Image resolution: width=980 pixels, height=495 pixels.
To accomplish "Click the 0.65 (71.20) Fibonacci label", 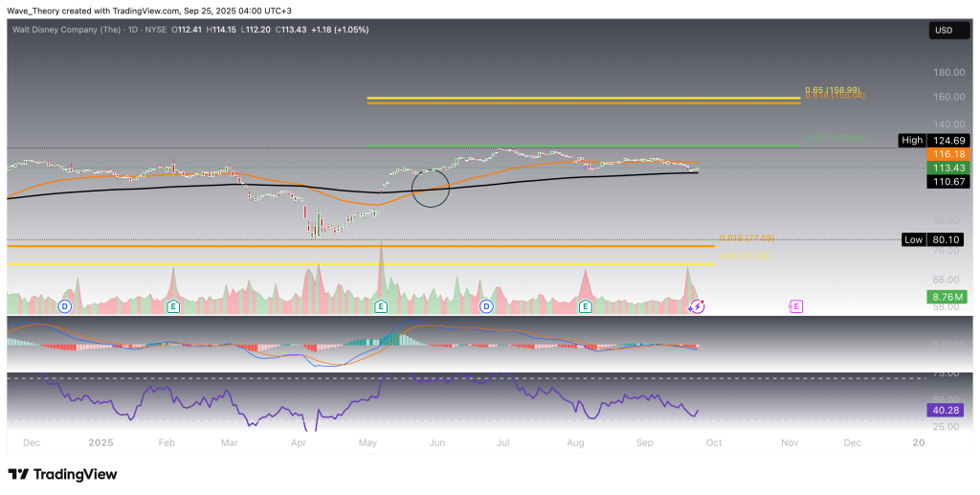I will [x=745, y=257].
